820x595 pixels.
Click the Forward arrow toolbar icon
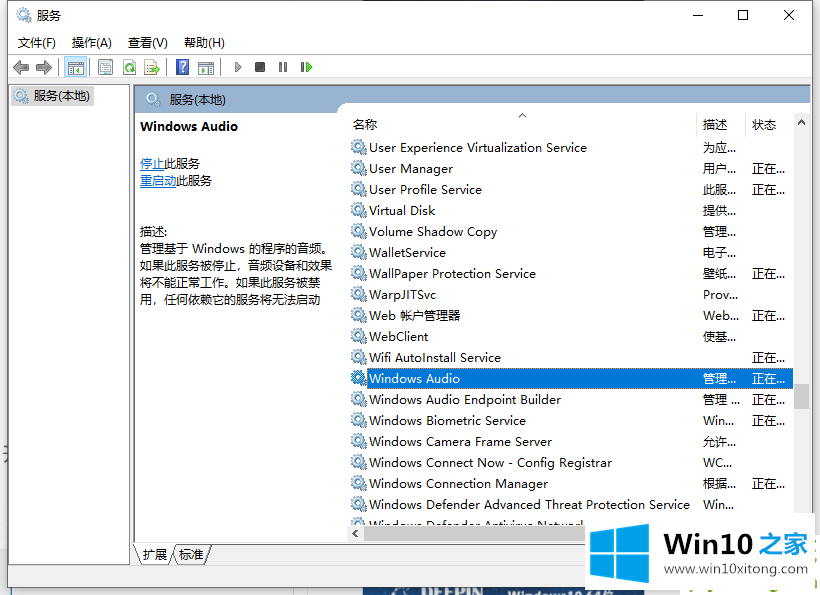(x=44, y=67)
